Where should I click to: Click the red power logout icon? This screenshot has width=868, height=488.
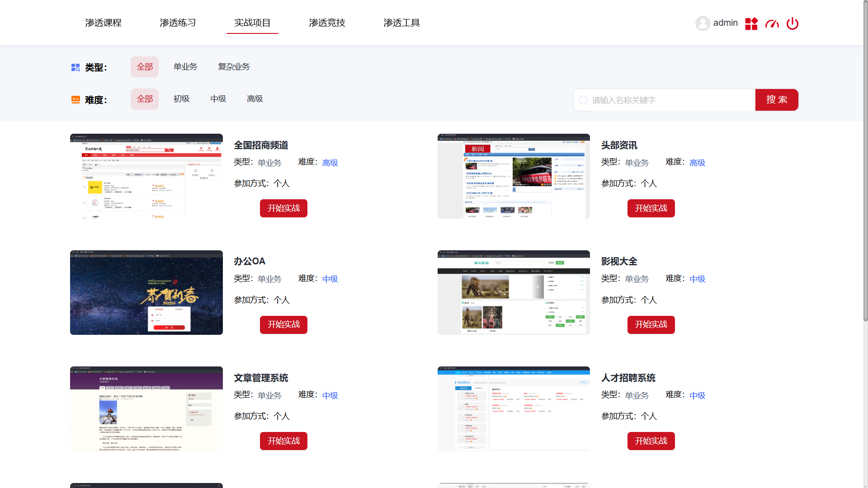793,23
